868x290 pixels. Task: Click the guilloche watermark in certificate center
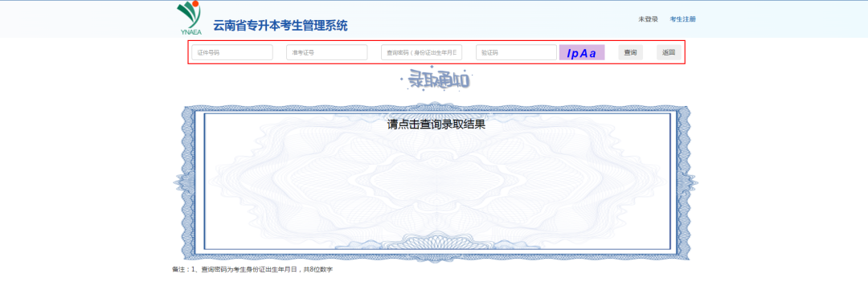tap(436, 182)
